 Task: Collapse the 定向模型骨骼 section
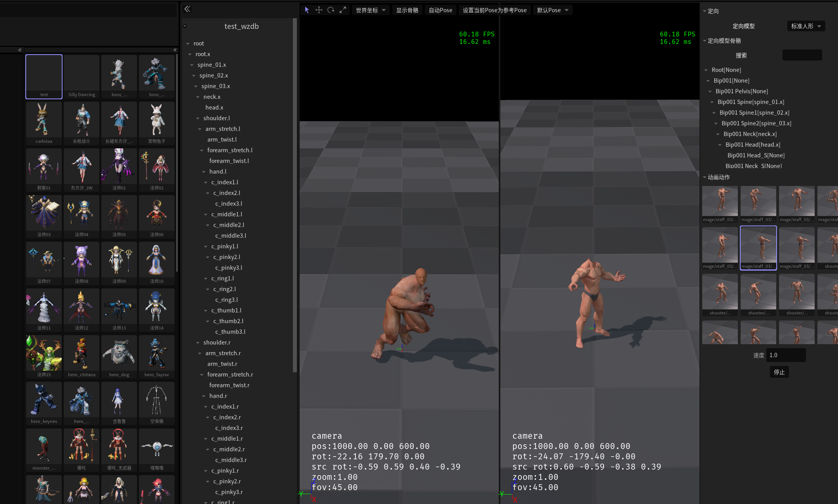[x=705, y=41]
